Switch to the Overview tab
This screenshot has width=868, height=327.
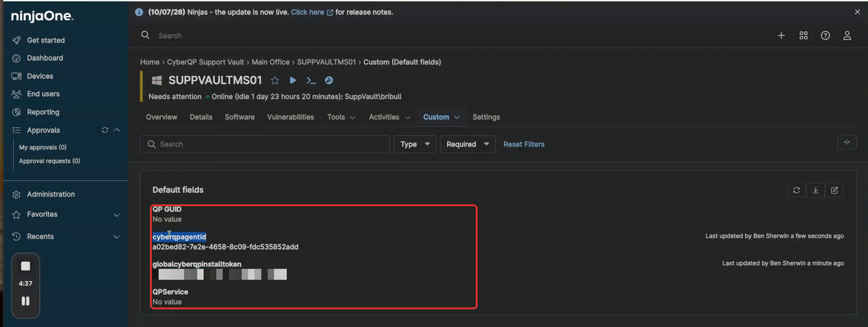click(162, 117)
